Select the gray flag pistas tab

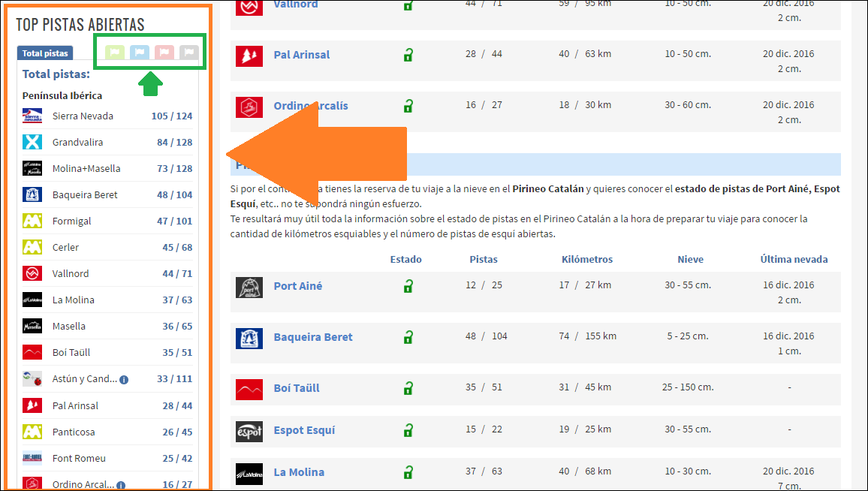(188, 53)
